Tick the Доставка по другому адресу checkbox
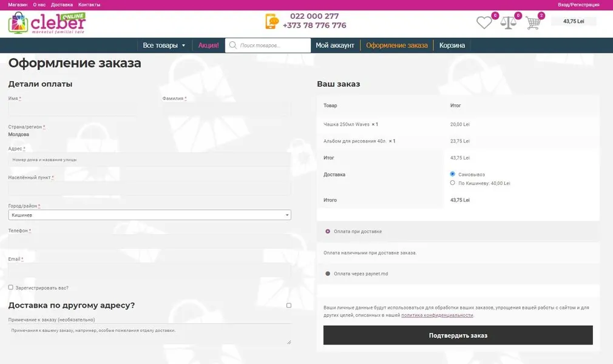 (x=288, y=305)
